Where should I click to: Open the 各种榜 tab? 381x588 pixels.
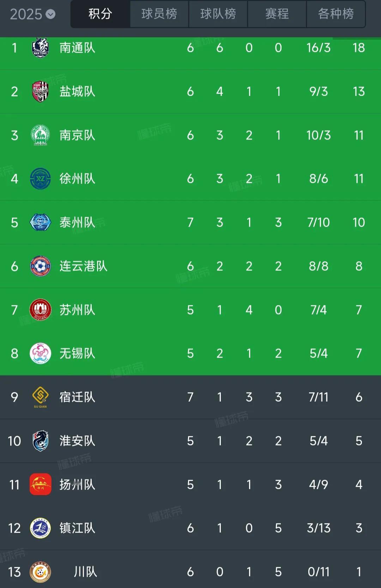(336, 14)
